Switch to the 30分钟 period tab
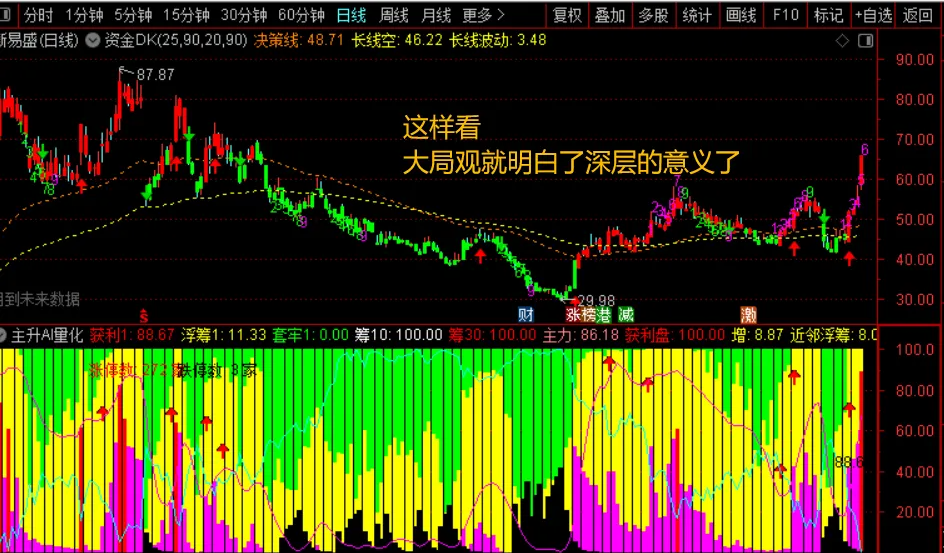This screenshot has width=944, height=553. coord(244,15)
